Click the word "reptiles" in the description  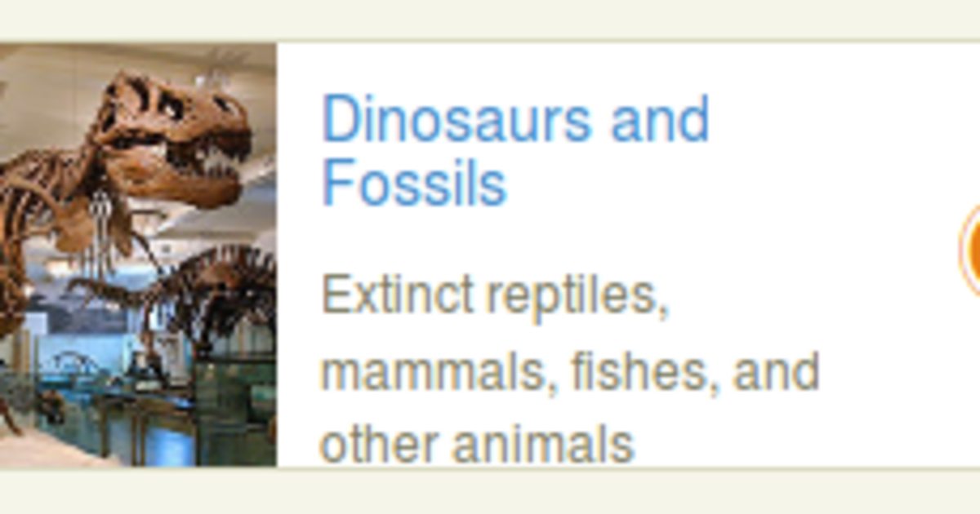578,296
